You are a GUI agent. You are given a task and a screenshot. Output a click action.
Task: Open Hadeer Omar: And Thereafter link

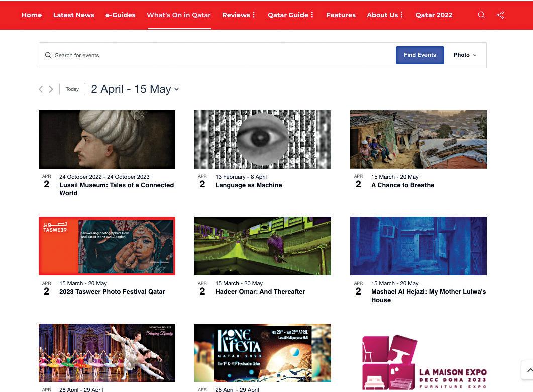click(x=260, y=292)
